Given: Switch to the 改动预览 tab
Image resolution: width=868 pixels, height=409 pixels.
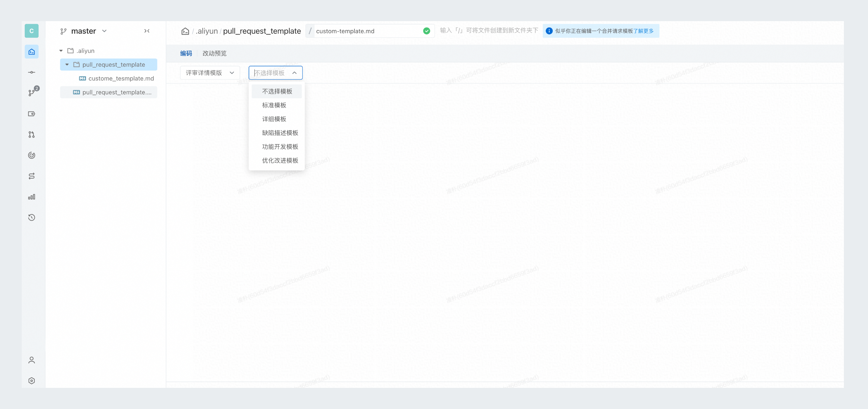Looking at the screenshot, I should pos(214,53).
